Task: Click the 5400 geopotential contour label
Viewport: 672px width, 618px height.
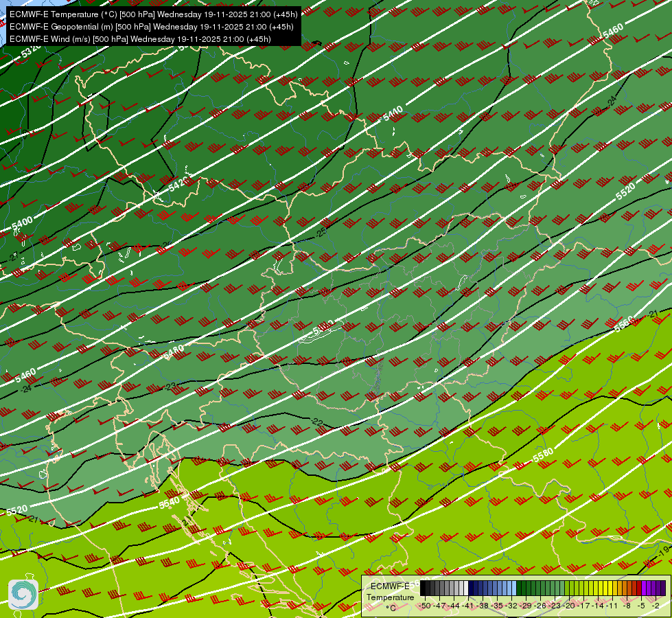Action: (22, 223)
